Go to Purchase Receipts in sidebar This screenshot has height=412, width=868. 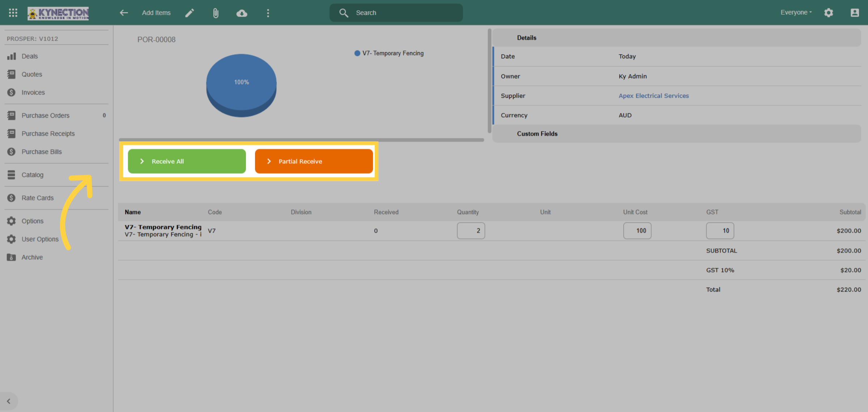[x=48, y=134]
